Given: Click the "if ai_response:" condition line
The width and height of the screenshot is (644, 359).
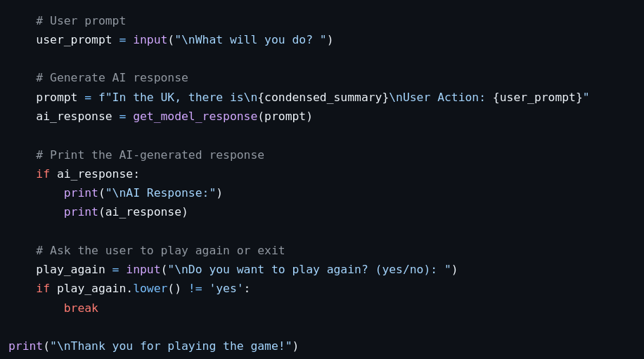Looking at the screenshot, I should click(x=88, y=174).
